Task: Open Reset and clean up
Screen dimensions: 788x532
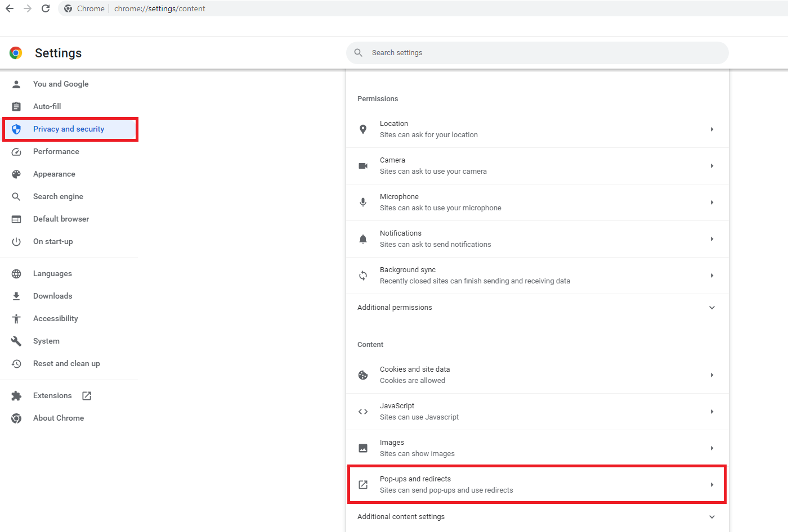Action: point(66,364)
